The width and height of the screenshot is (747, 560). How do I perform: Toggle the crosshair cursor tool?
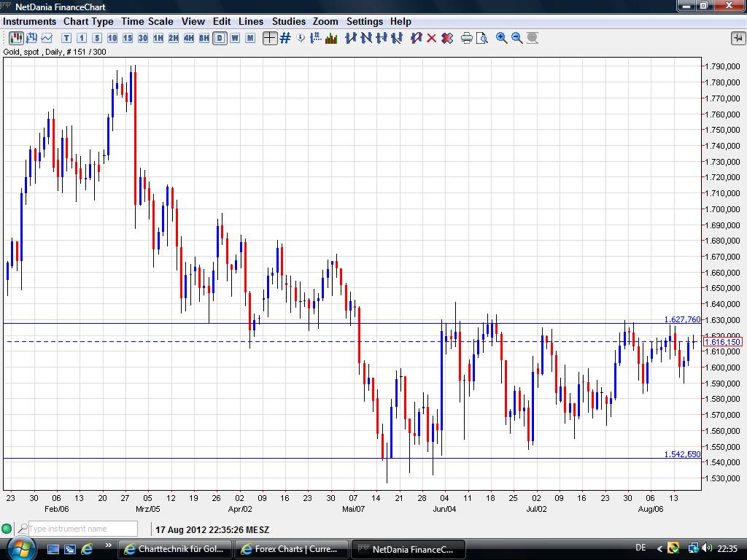pyautogui.click(x=270, y=38)
